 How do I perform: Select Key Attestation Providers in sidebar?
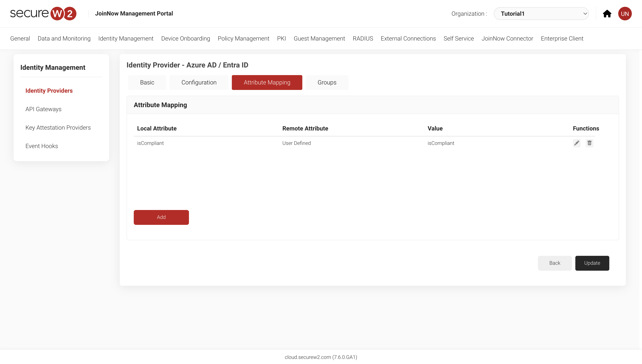pyautogui.click(x=58, y=127)
